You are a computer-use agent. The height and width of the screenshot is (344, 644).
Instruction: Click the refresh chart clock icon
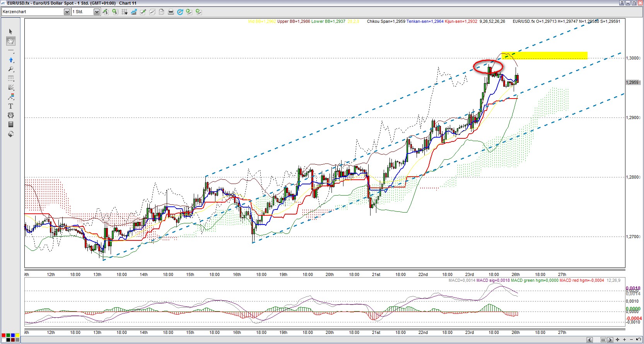coord(180,12)
